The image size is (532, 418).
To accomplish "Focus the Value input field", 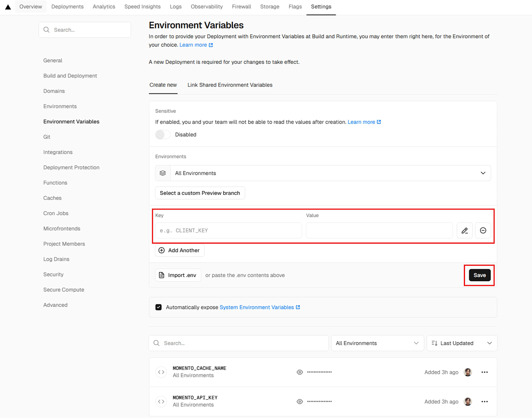I will pyautogui.click(x=379, y=231).
